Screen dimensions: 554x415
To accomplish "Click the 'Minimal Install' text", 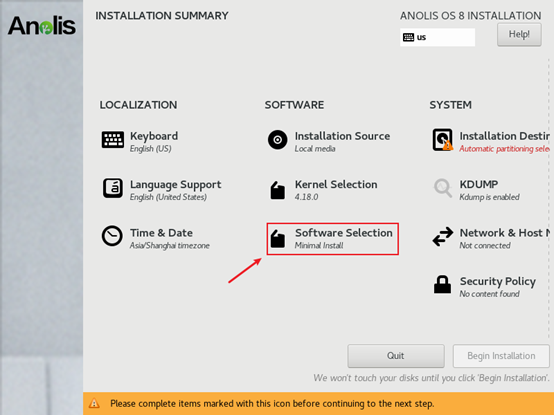I will click(319, 245).
